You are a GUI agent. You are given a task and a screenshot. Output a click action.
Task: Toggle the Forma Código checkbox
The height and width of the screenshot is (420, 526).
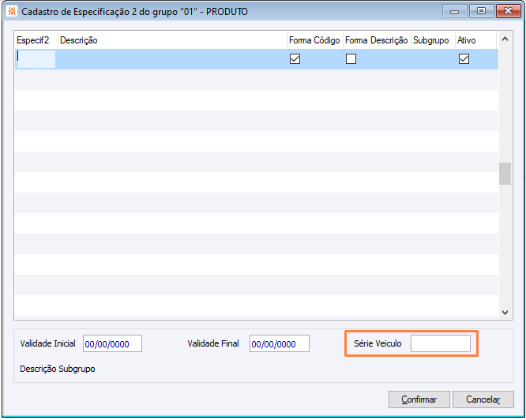[295, 59]
